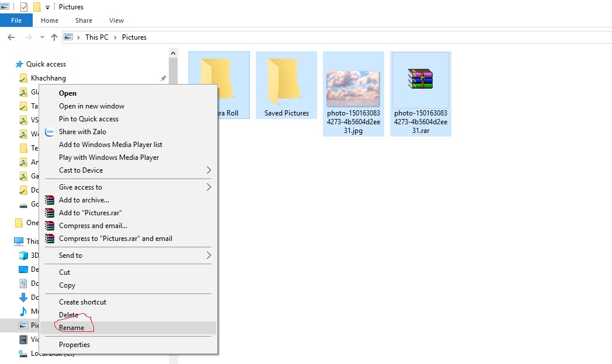612x364 pixels.
Task: Click the address bar path field
Action: tap(336, 37)
